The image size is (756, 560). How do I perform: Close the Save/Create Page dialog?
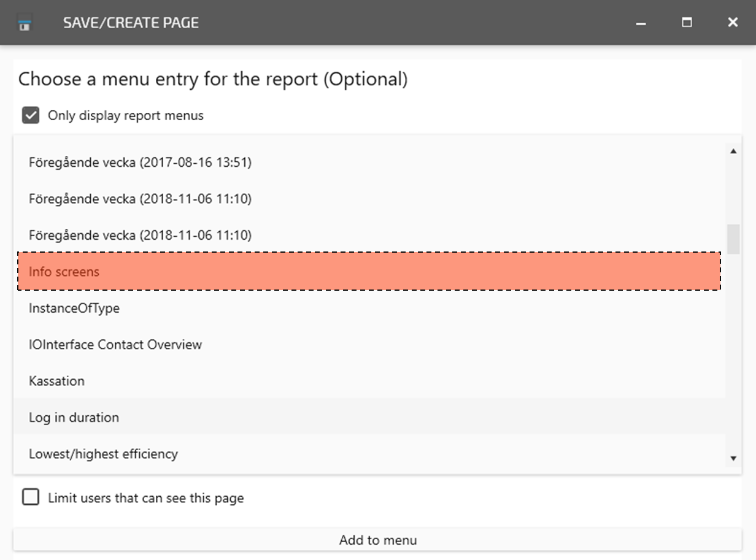tap(732, 23)
